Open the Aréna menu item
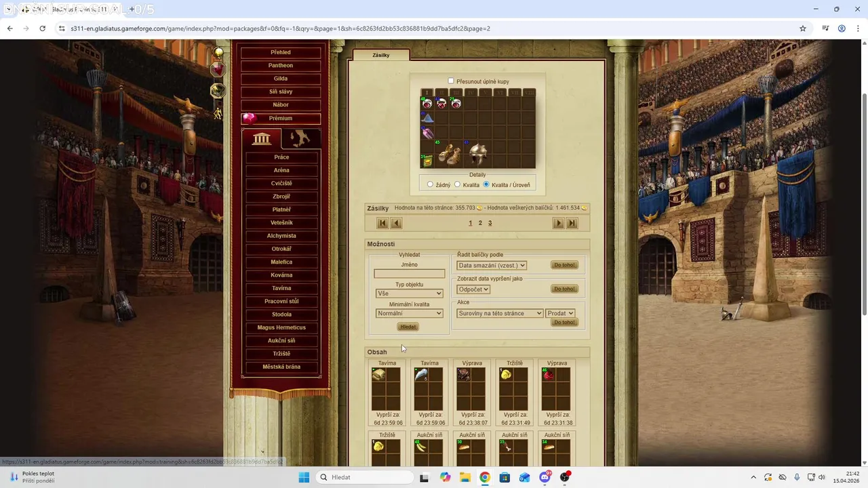 coord(281,170)
